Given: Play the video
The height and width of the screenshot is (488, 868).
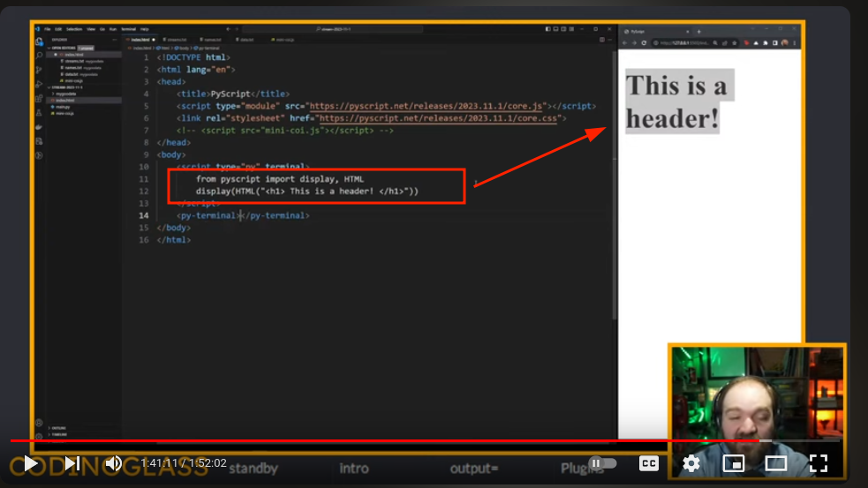Looking at the screenshot, I should (30, 463).
